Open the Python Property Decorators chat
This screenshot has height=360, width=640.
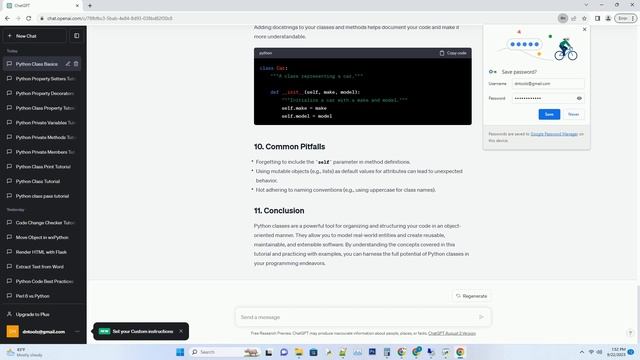tap(43, 93)
